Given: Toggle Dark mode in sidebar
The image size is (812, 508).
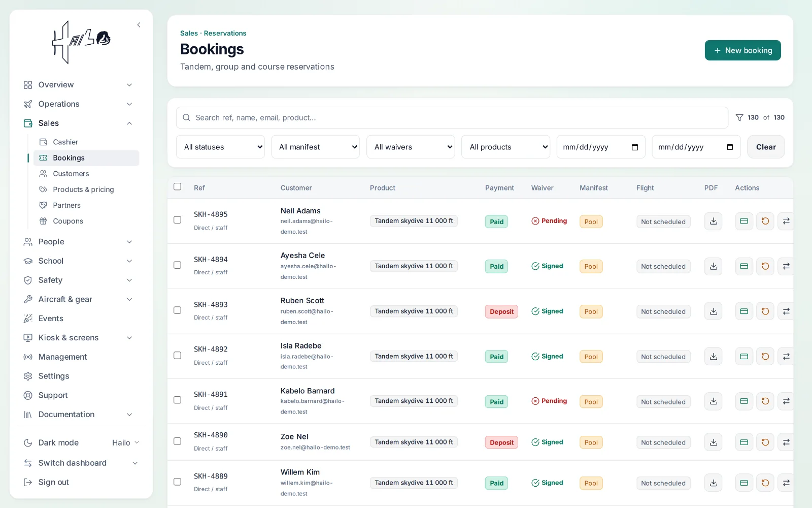Looking at the screenshot, I should (51, 443).
